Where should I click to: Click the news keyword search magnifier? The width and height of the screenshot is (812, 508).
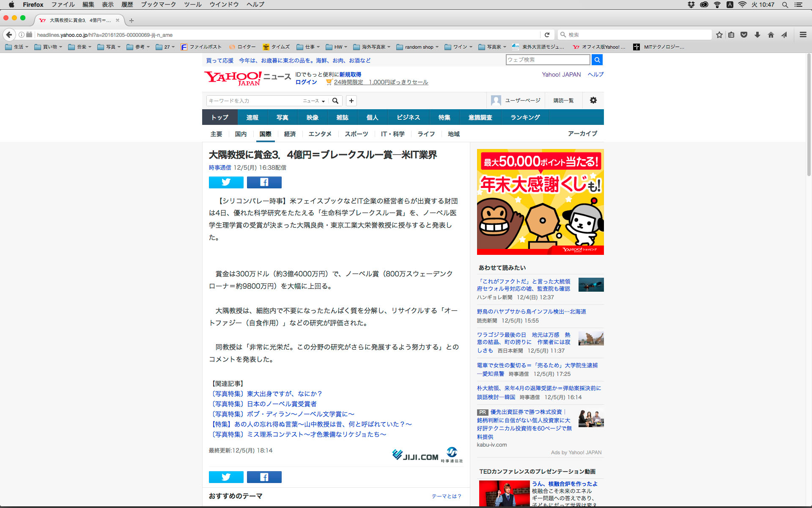335,101
